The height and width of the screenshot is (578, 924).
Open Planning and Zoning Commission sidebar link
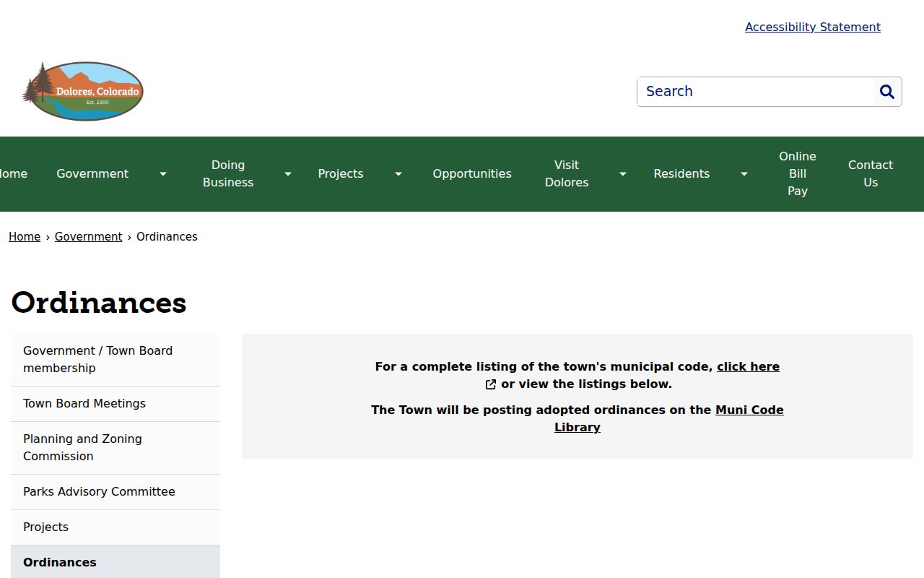pos(115,448)
